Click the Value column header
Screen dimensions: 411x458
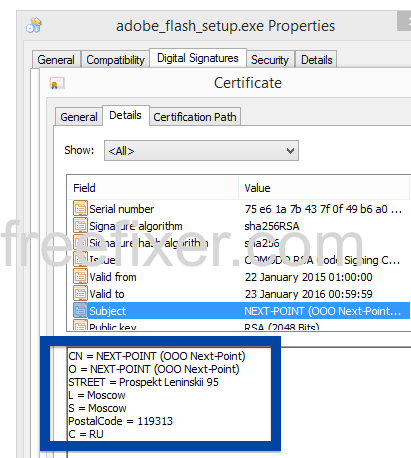tap(324, 188)
